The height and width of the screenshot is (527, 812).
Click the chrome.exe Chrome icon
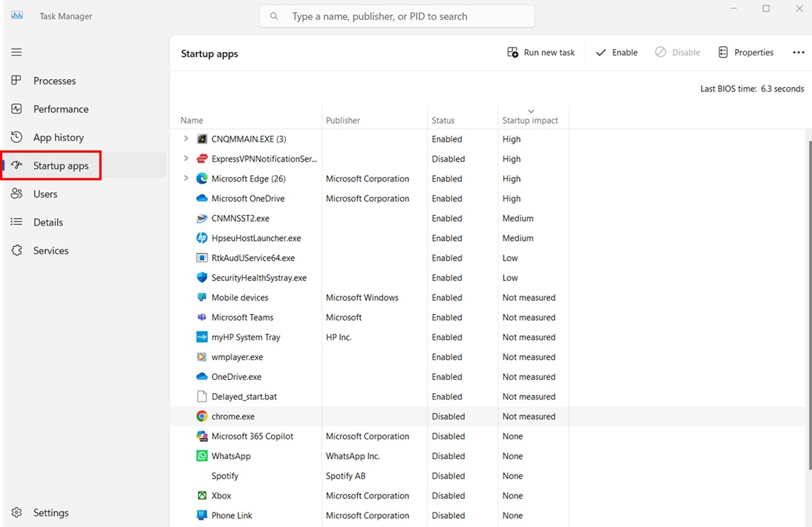click(202, 416)
